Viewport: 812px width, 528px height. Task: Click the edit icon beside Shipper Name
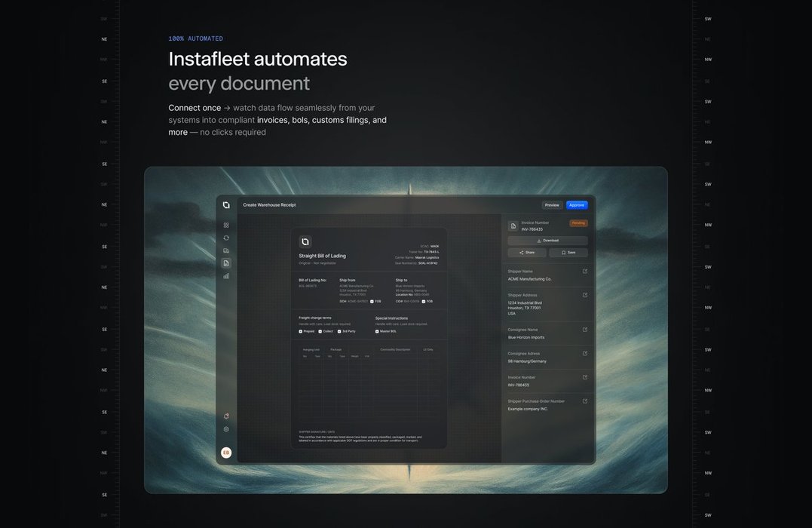click(585, 272)
